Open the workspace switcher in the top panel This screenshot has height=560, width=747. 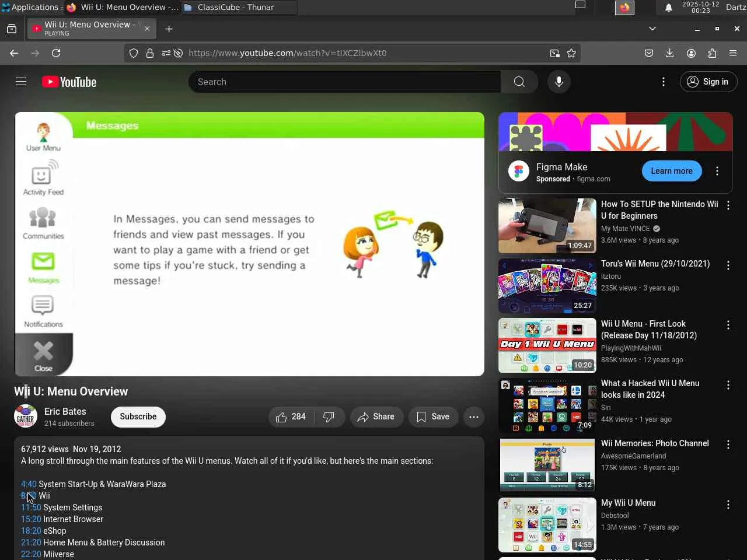pyautogui.click(x=581, y=5)
